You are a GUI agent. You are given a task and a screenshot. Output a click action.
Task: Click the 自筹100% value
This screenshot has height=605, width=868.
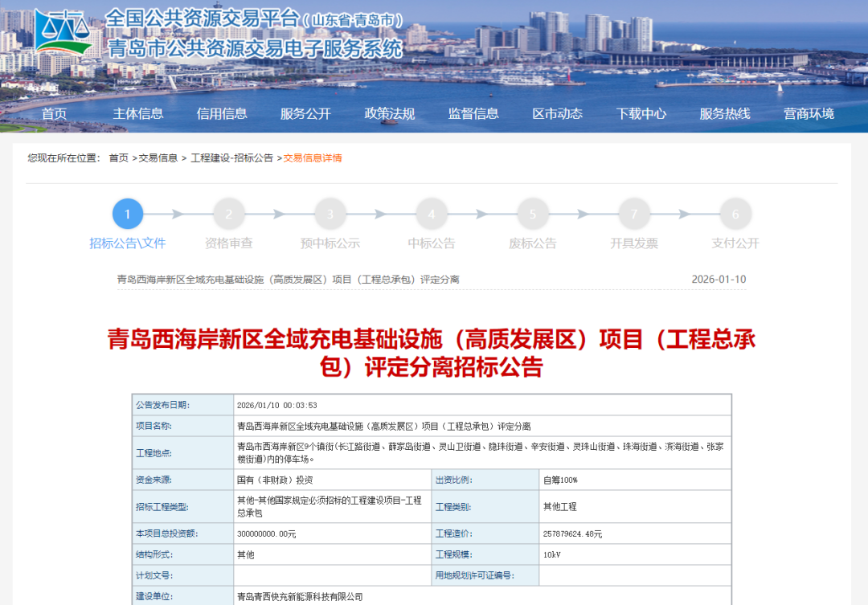pyautogui.click(x=560, y=480)
